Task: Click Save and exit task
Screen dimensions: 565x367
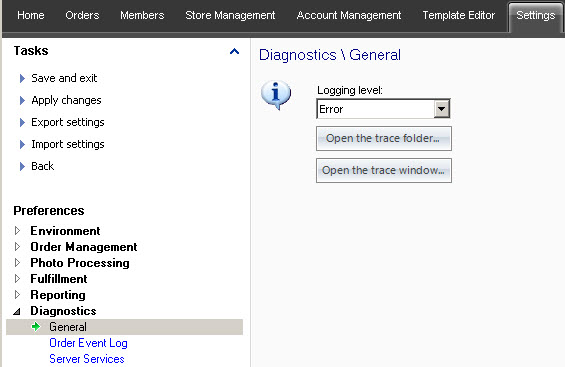Action: 64,78
